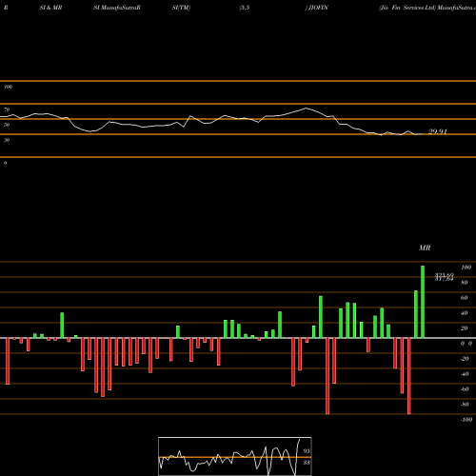
Task: Click the JIOFIN ticker text in the header
Action: point(318,8)
